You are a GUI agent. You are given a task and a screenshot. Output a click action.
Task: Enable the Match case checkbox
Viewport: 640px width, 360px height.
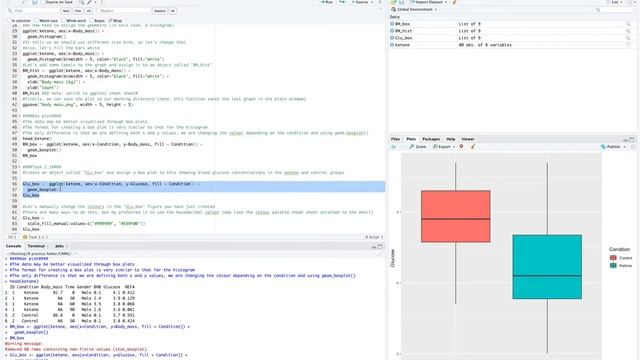click(x=37, y=20)
